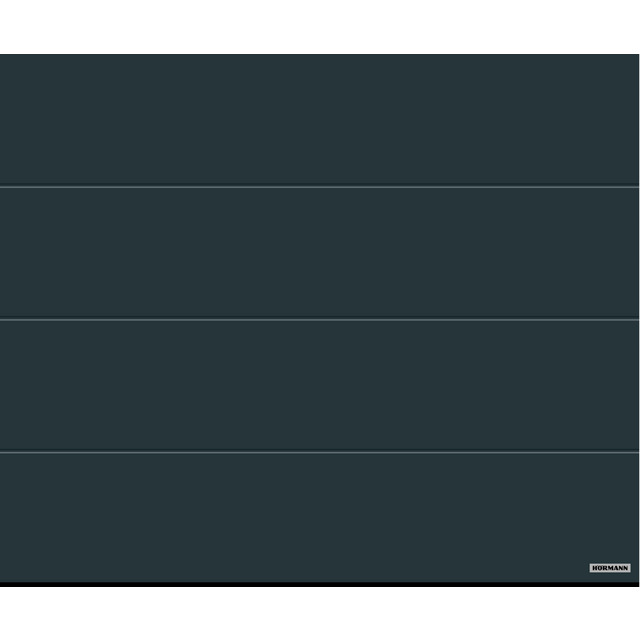Click the final N of the Hörmann logo
Screen dimensions: 640x640
pyautogui.click(x=626, y=568)
